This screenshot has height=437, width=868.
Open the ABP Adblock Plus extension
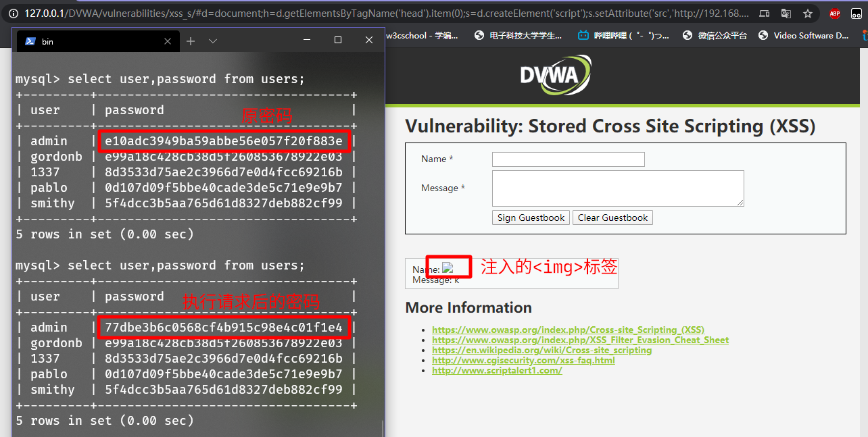pos(835,13)
